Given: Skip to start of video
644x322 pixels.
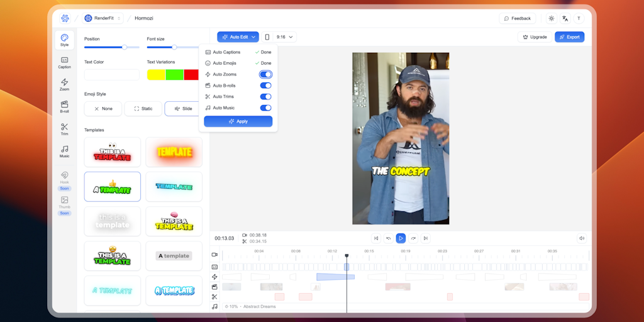Looking at the screenshot, I should pos(376,238).
